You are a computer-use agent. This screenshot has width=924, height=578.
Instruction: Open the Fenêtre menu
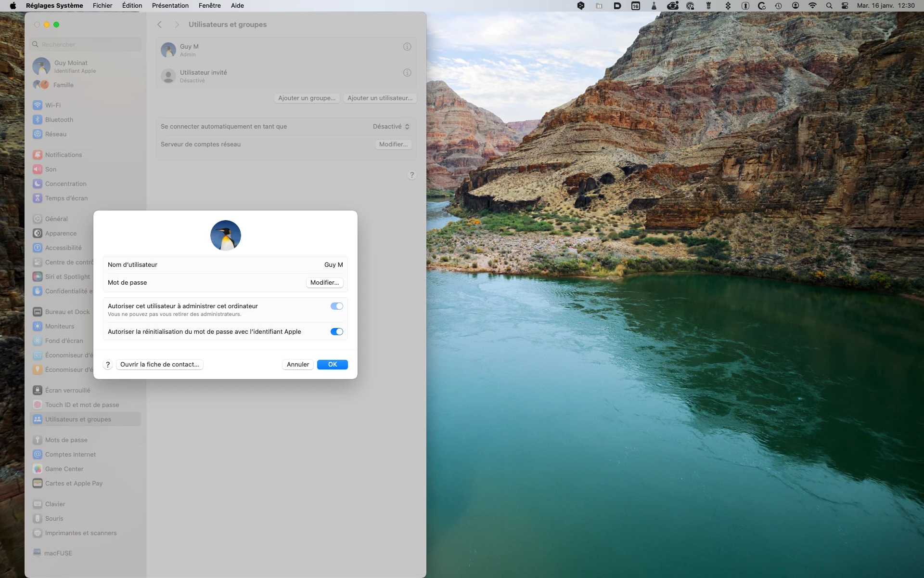point(209,6)
